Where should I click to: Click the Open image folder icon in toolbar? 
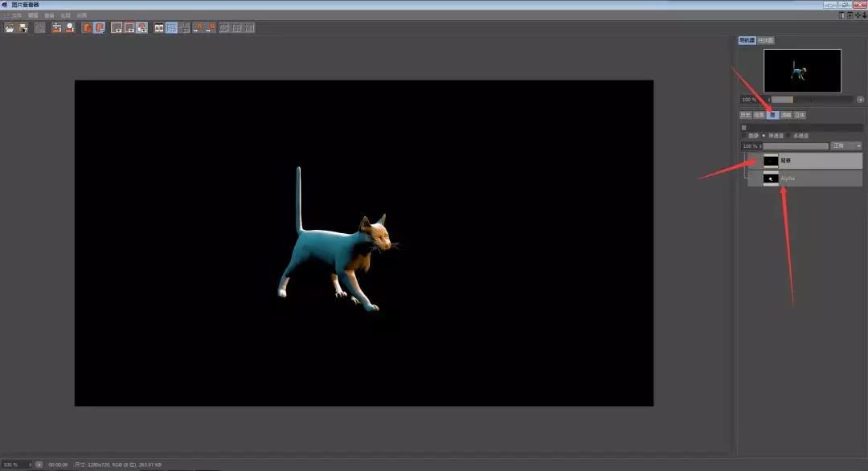pyautogui.click(x=10, y=27)
